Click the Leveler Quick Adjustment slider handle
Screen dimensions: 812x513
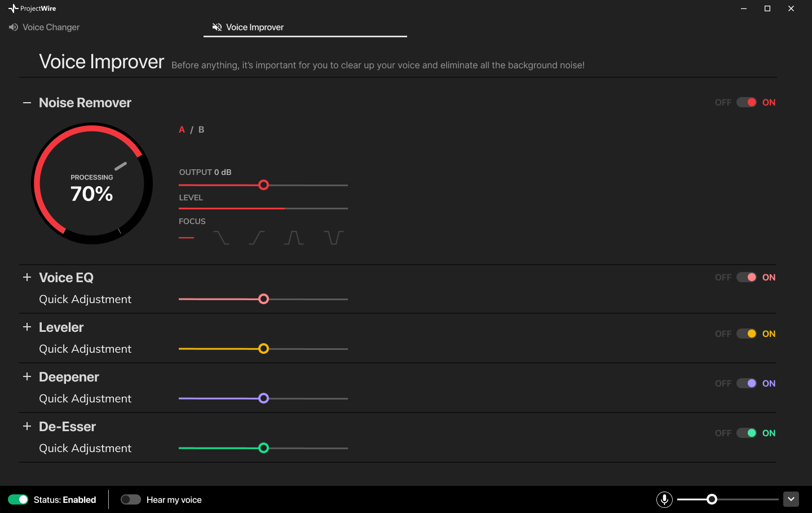pos(263,349)
